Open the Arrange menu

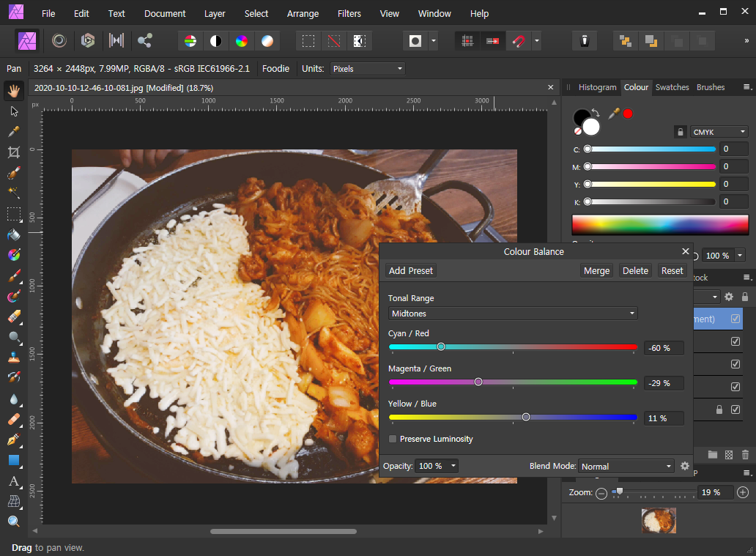pyautogui.click(x=303, y=13)
